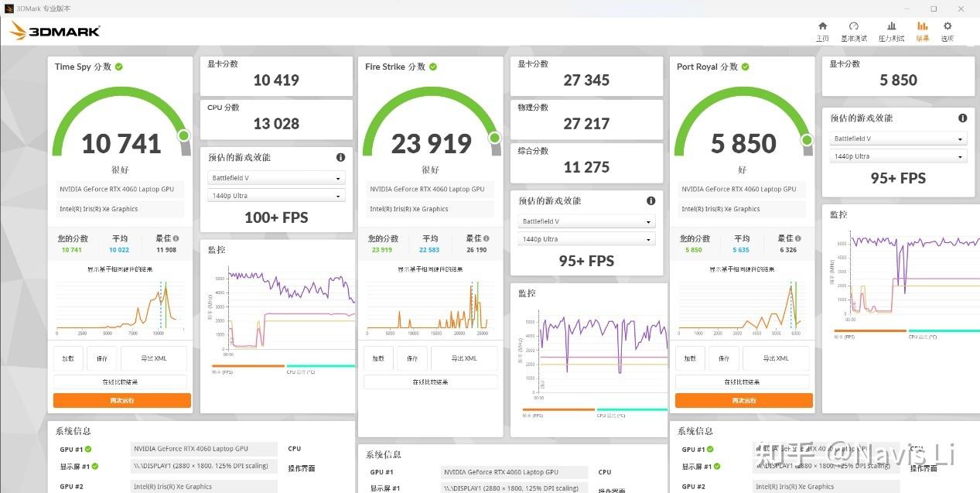Click Export XML (导出 XML) under Fire Strike
980x493 pixels.
[x=464, y=358]
